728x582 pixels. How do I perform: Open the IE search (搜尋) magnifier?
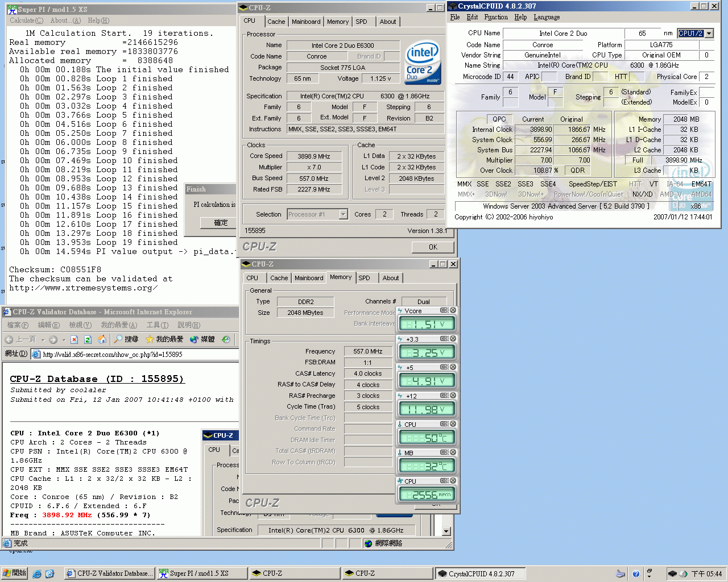point(126,339)
